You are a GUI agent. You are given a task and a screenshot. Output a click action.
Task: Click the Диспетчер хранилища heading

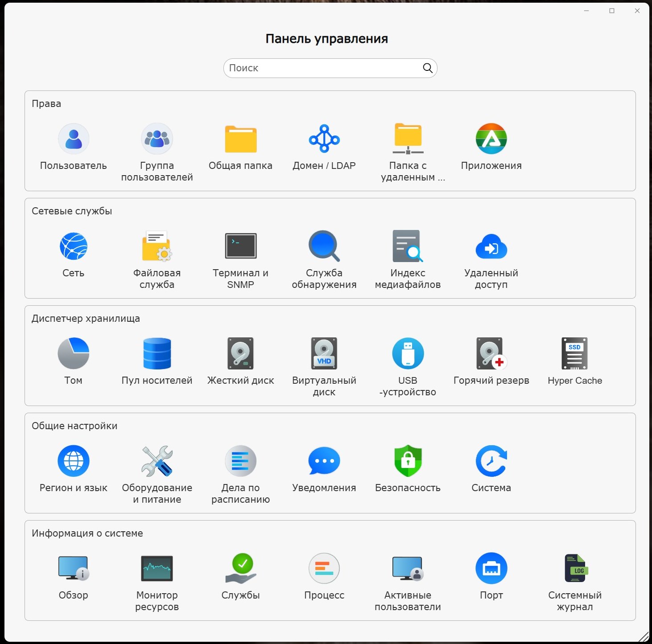[x=86, y=319]
